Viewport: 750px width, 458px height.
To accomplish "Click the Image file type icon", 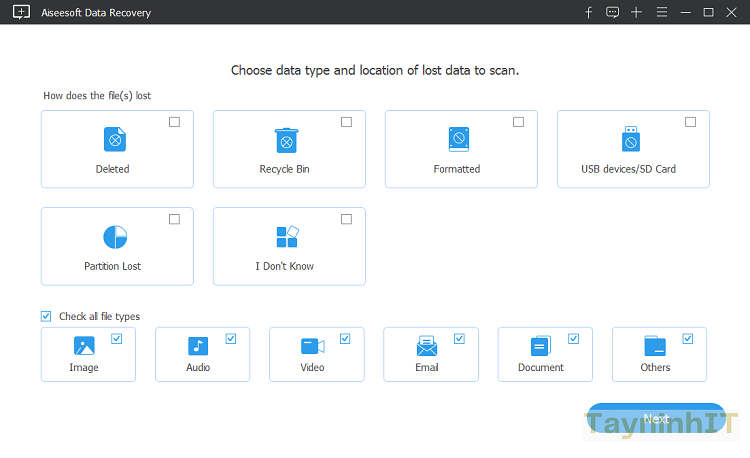I will pyautogui.click(x=84, y=346).
